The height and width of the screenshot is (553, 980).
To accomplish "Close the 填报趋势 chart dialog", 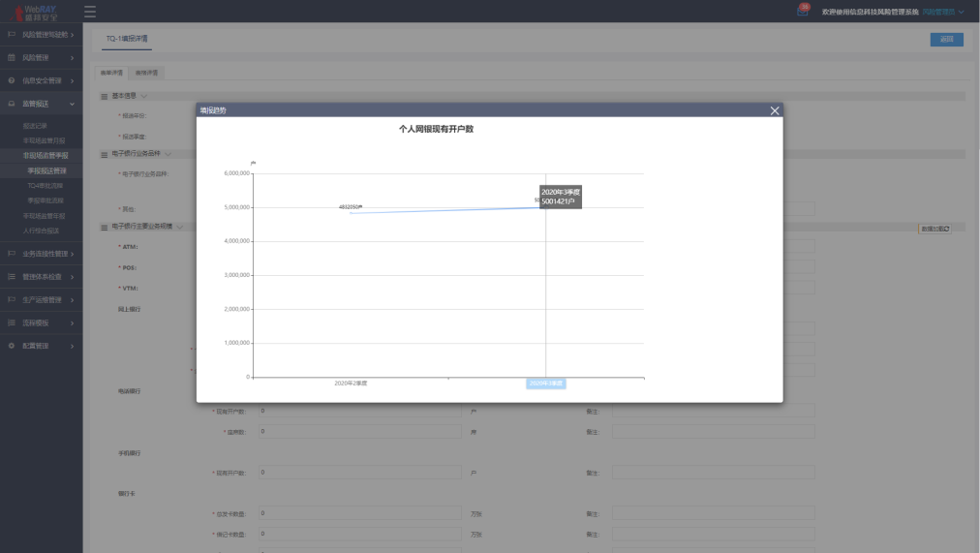I will [774, 110].
